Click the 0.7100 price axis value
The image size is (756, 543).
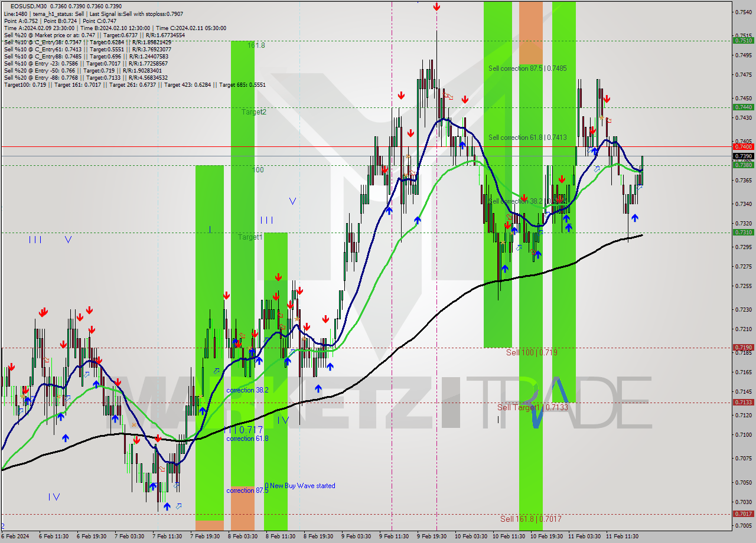click(x=743, y=434)
